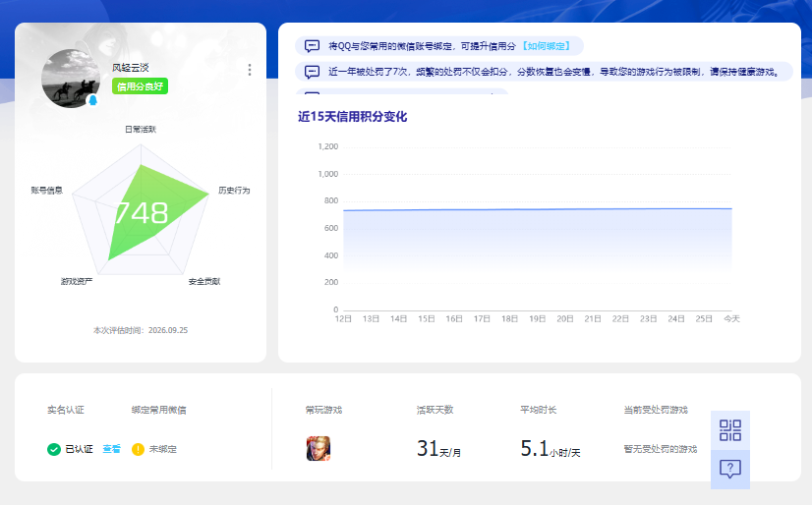Click the QQ penguin badge on the avatar

point(92,100)
